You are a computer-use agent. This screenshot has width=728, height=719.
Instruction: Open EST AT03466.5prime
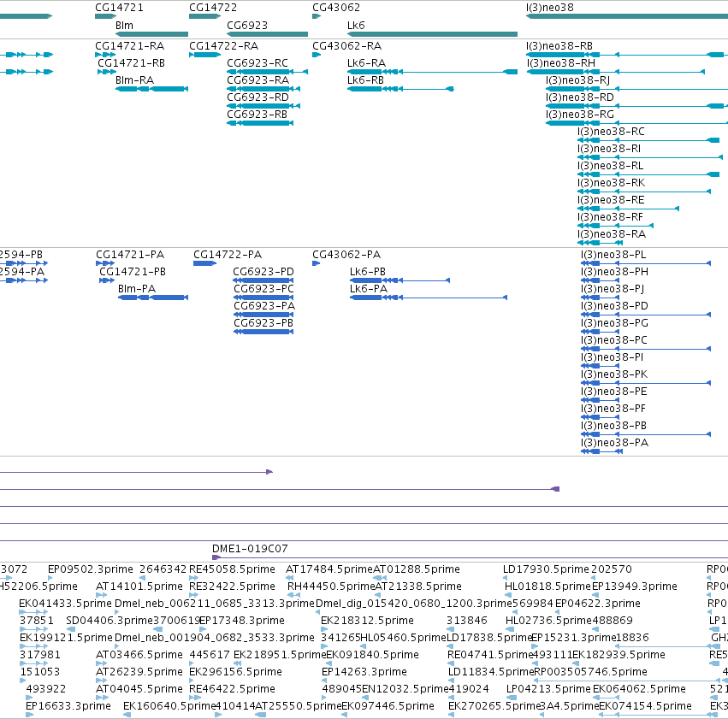(139, 655)
